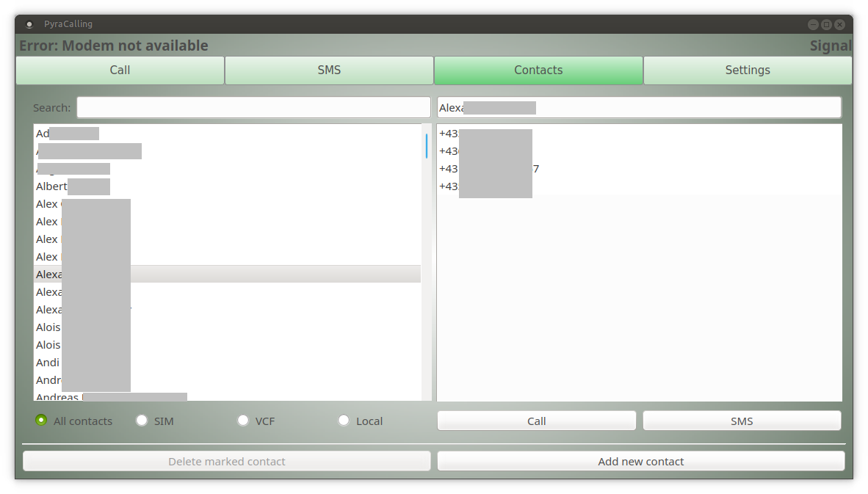Go to the Settings tab
The height and width of the screenshot is (494, 868).
tap(748, 70)
